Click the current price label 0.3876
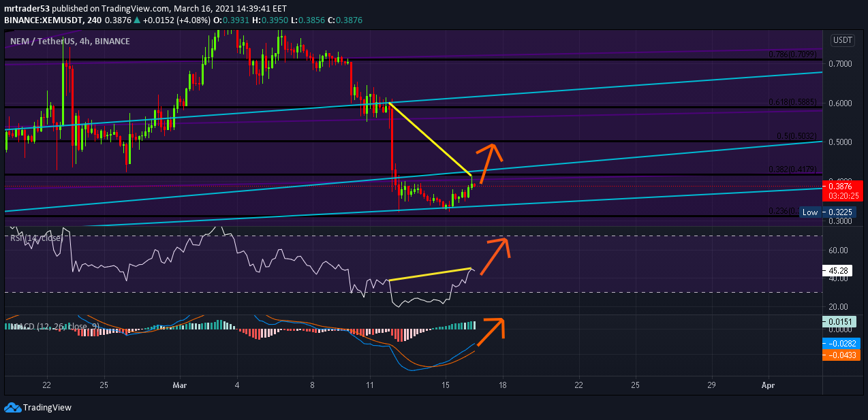This screenshot has width=868, height=420. (x=841, y=185)
